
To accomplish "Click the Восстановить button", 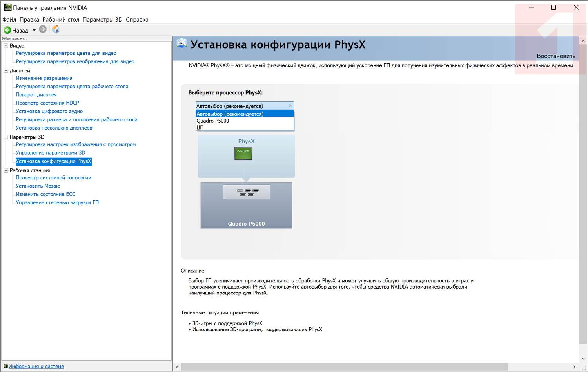I will 556,56.
